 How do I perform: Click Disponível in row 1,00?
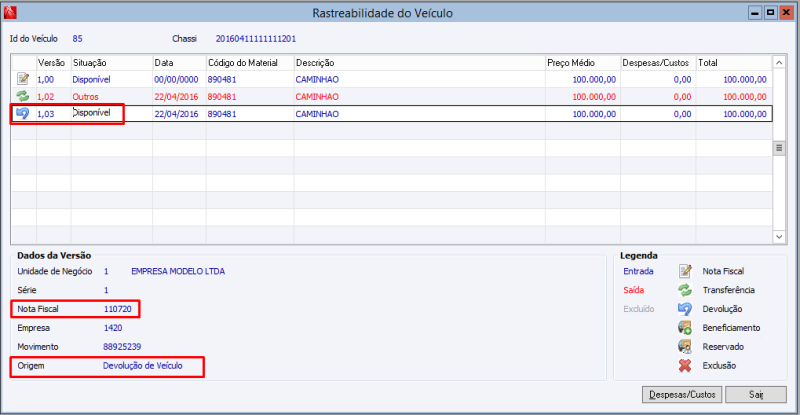click(x=91, y=80)
